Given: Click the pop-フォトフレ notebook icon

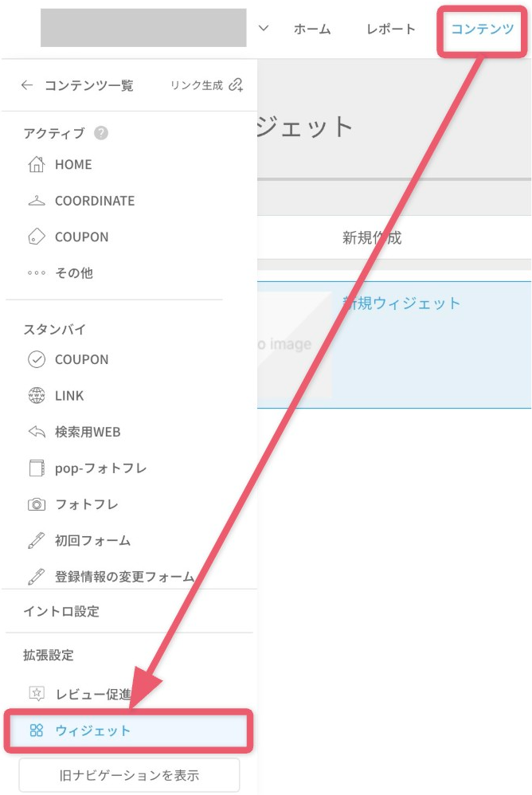Looking at the screenshot, I should coord(37,468).
